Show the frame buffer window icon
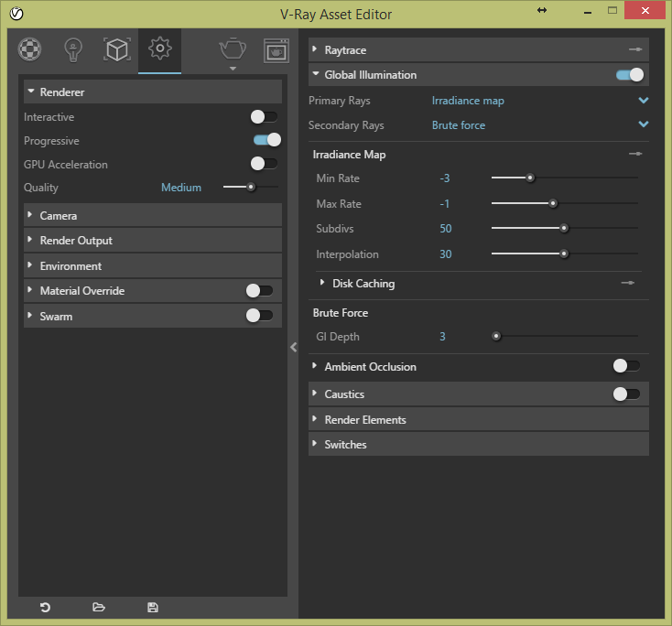 [x=276, y=50]
